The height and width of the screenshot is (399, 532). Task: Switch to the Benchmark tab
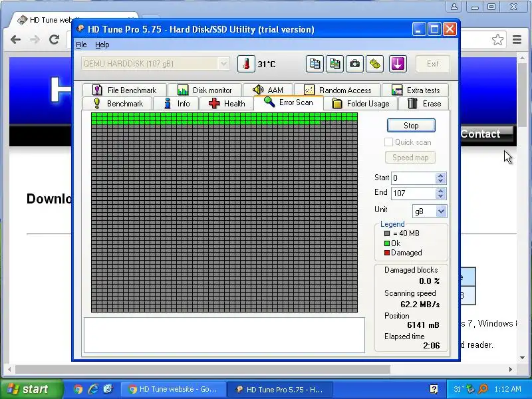point(118,104)
